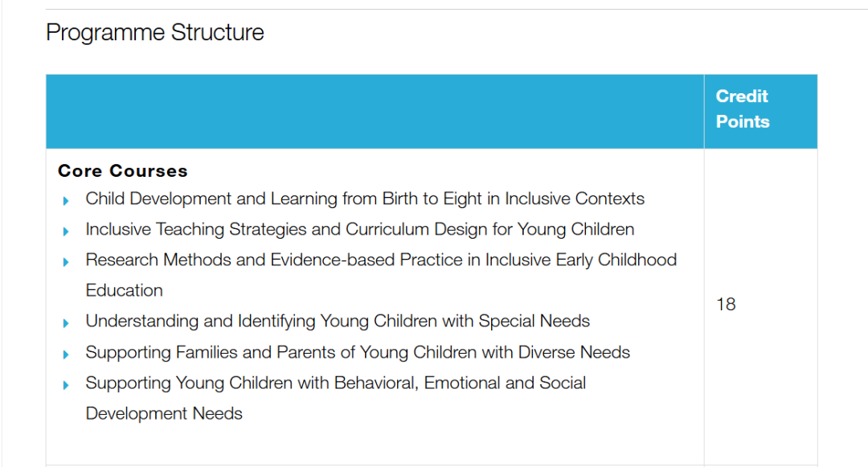Click the arrow bullet beside Research Methods course
The width and height of the screenshot is (868, 467).
coord(66,261)
